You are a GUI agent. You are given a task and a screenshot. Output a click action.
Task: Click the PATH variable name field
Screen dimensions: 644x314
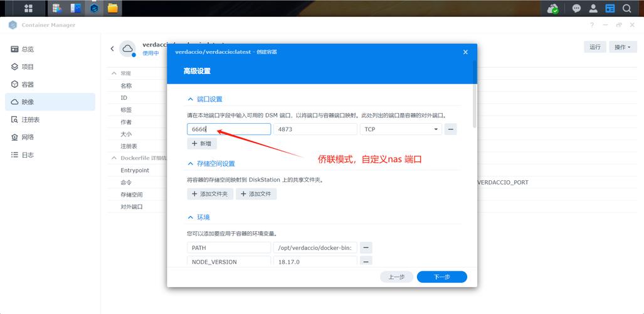point(229,247)
